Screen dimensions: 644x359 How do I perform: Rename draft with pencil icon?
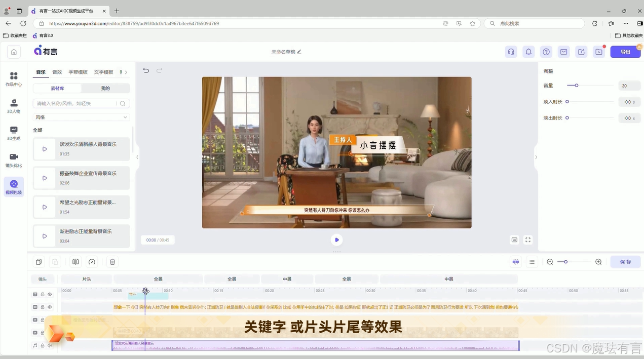(x=299, y=52)
